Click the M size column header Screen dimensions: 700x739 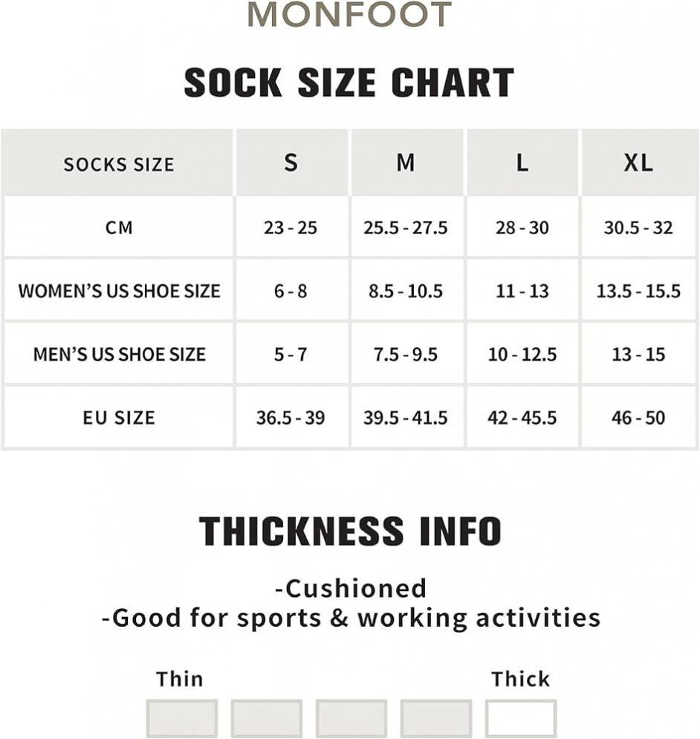point(406,163)
